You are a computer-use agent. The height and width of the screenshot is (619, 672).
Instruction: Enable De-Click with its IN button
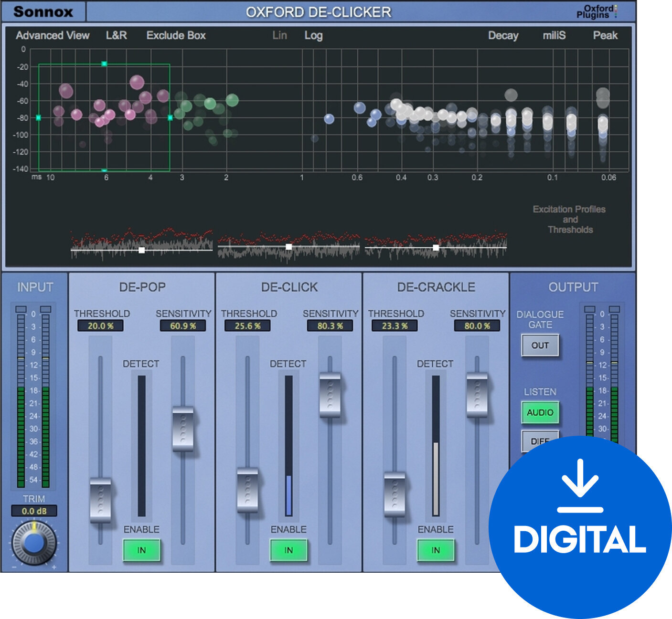coord(288,550)
